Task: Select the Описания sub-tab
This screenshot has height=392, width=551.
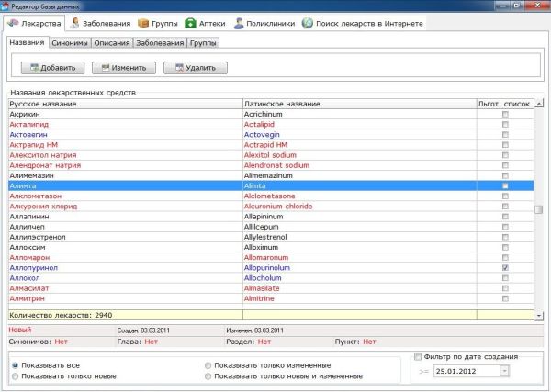Action: pyautogui.click(x=112, y=43)
